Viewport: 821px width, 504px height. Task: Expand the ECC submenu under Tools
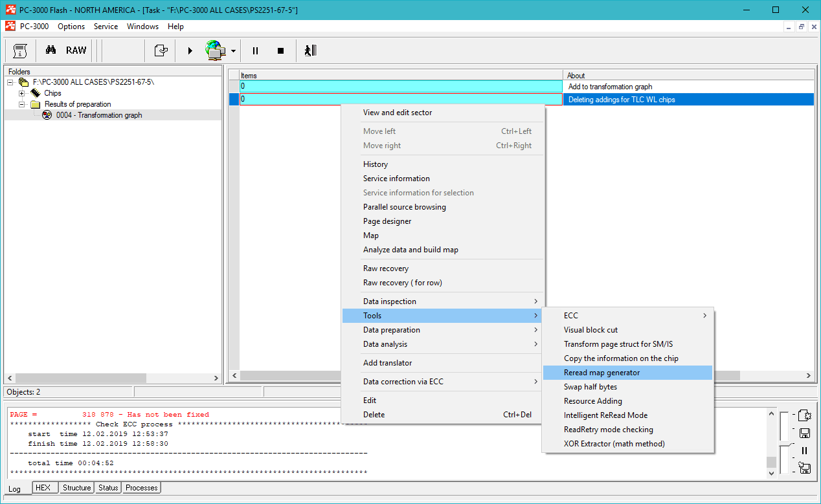pyautogui.click(x=627, y=316)
